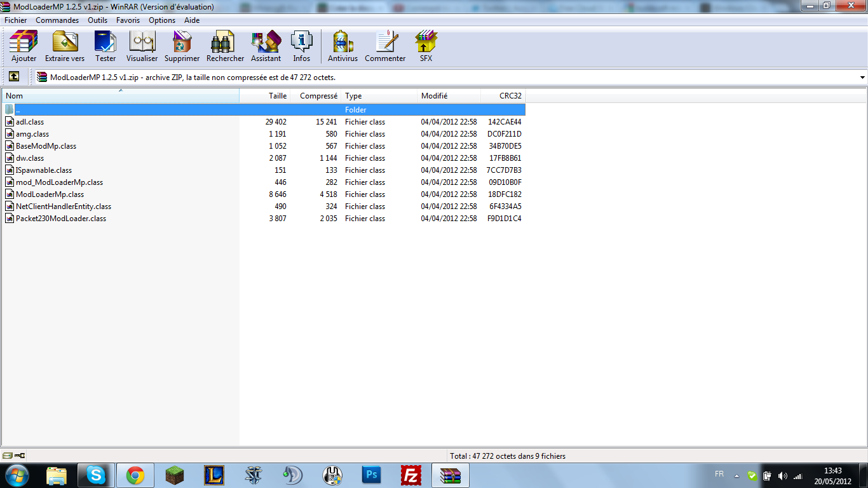Open the Outils menu
The width and height of the screenshot is (868, 488).
click(98, 20)
